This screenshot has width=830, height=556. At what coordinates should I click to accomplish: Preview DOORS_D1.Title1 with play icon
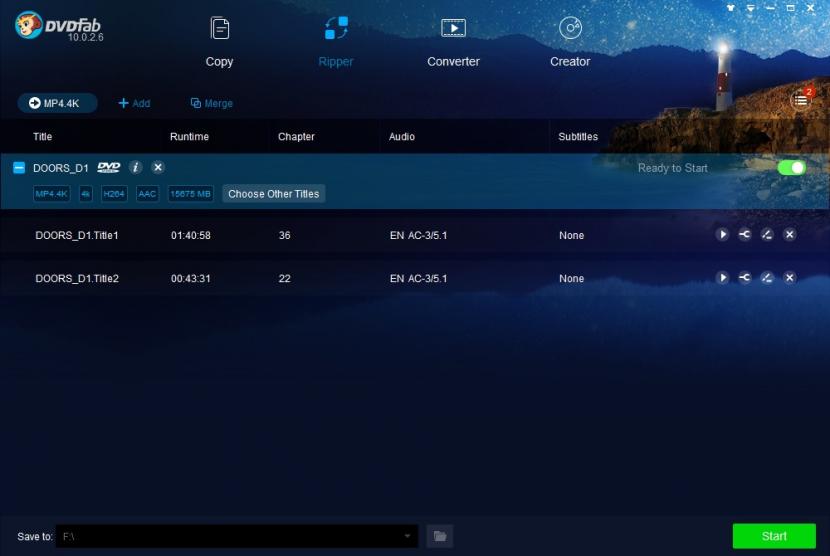(722, 235)
